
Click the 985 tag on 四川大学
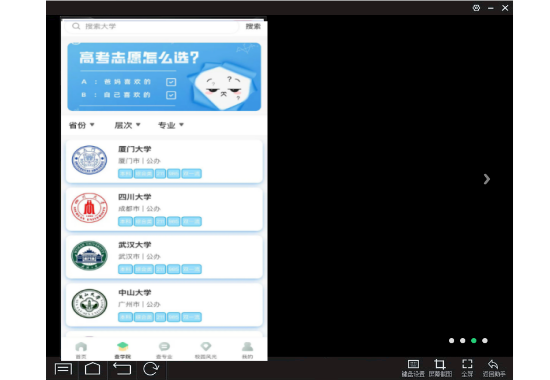click(x=174, y=221)
